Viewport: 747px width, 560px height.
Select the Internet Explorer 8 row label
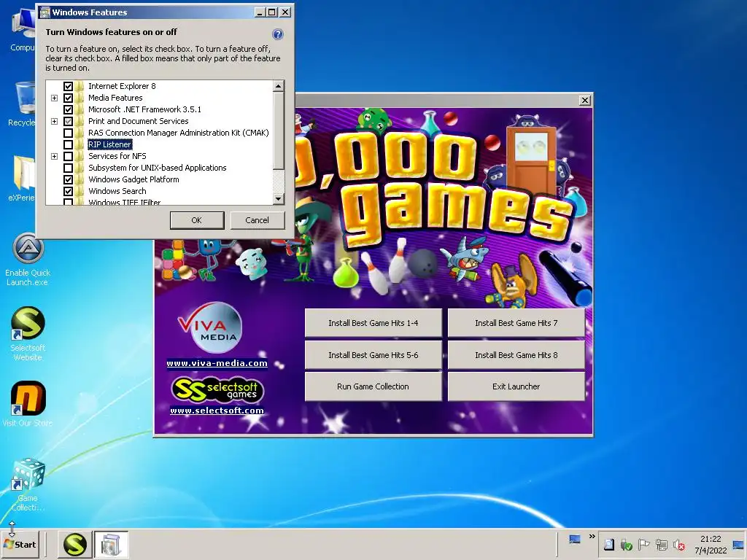(x=122, y=86)
